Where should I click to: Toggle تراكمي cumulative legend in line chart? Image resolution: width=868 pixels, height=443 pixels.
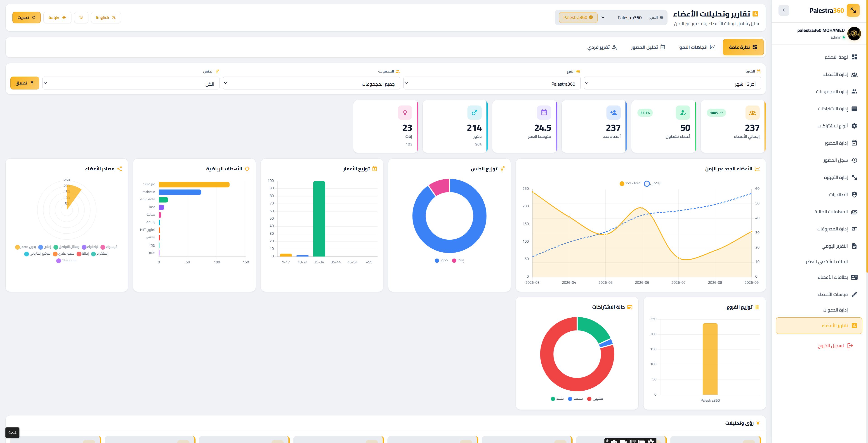coord(652,183)
